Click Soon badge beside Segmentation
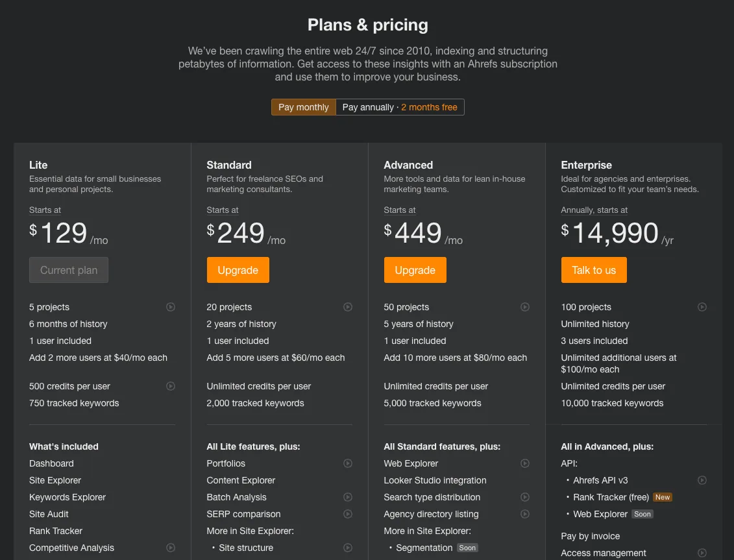Image resolution: width=734 pixels, height=560 pixels. point(467,548)
